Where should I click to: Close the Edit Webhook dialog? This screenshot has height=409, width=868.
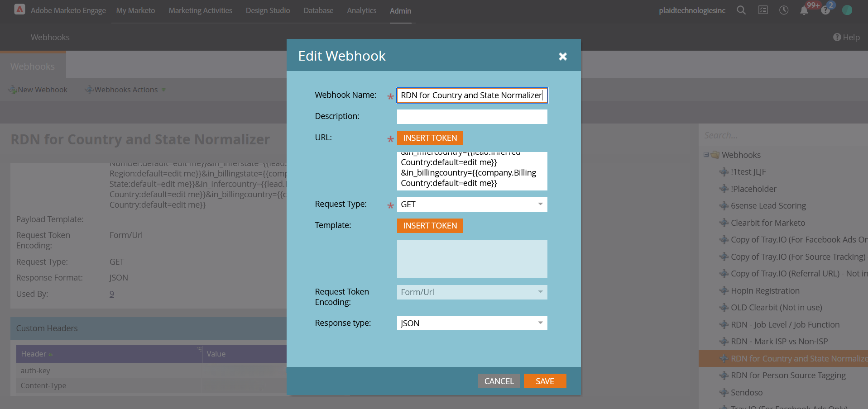click(x=562, y=57)
